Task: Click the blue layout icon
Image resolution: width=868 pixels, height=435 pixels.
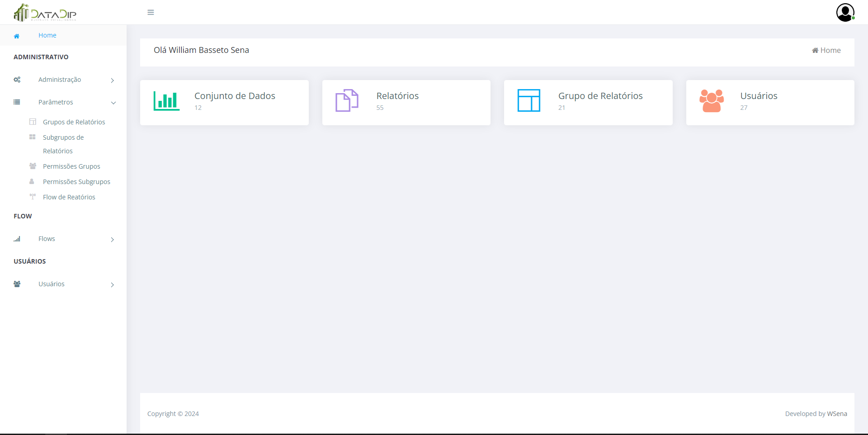Action: 529,100
